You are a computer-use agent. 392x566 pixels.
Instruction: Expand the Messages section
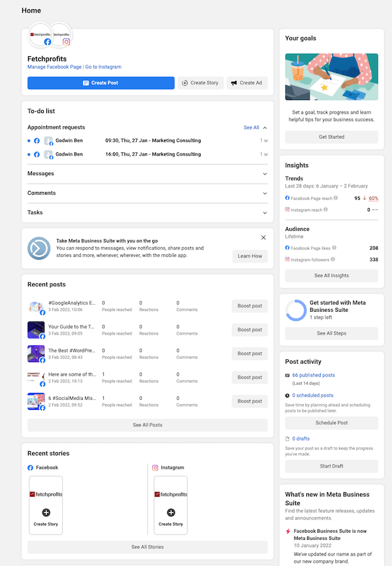point(148,174)
